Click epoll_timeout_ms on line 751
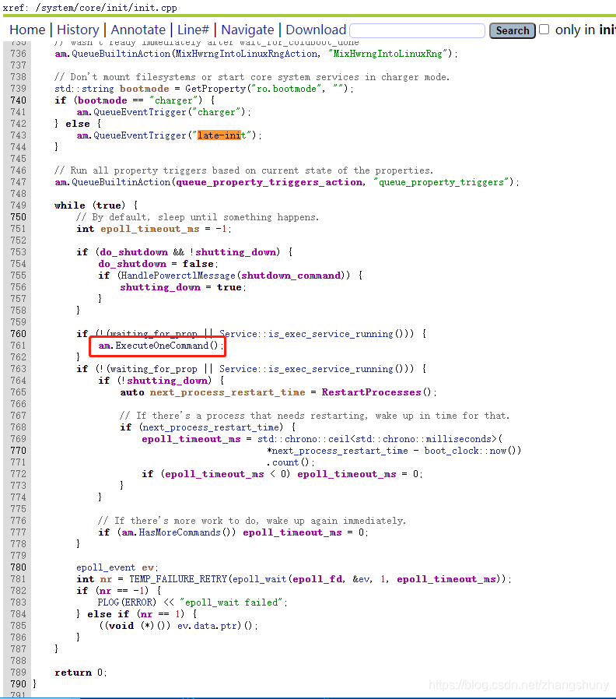Viewport: 616px width, 699px height. point(149,229)
